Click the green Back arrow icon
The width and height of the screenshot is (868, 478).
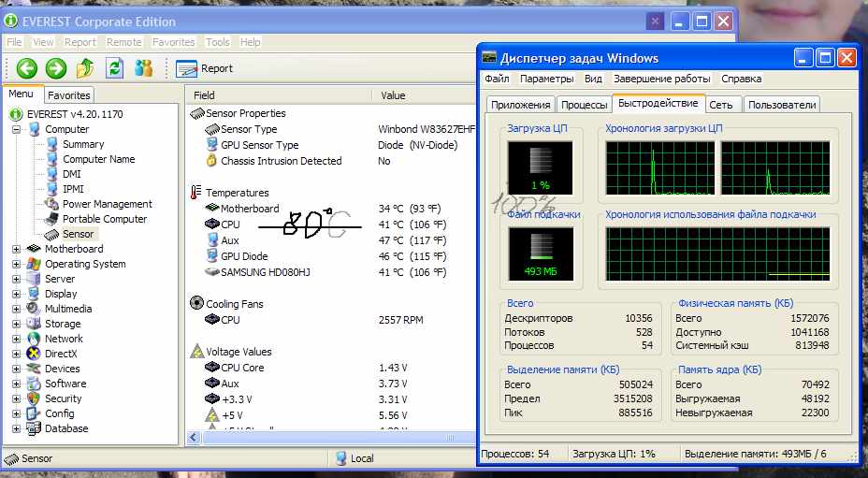click(26, 68)
